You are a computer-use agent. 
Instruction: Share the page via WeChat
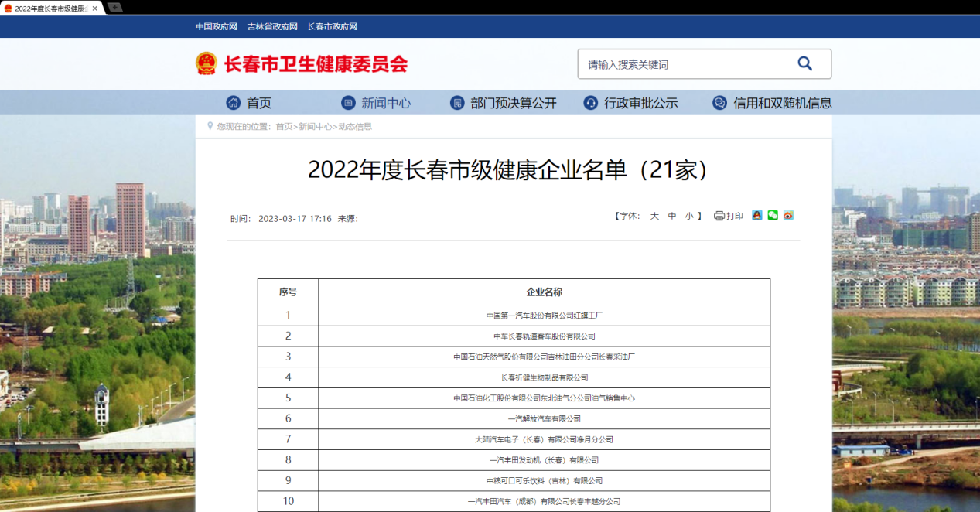coord(772,216)
